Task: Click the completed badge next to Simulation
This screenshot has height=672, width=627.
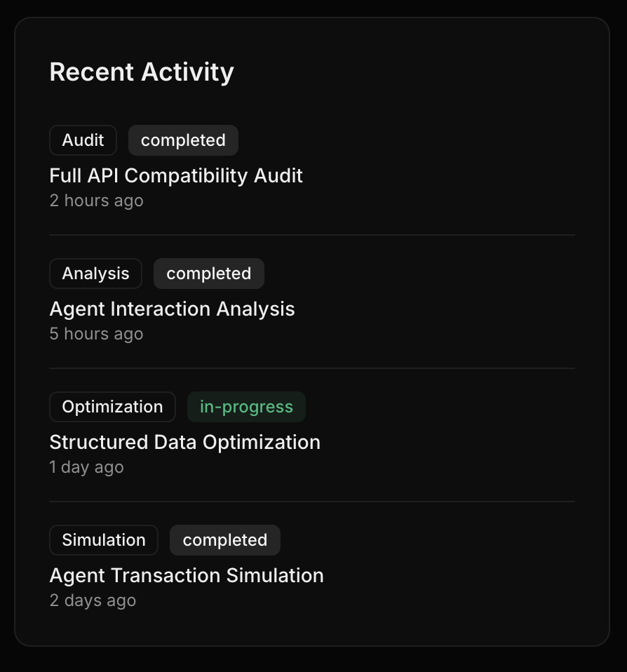Action: point(224,540)
